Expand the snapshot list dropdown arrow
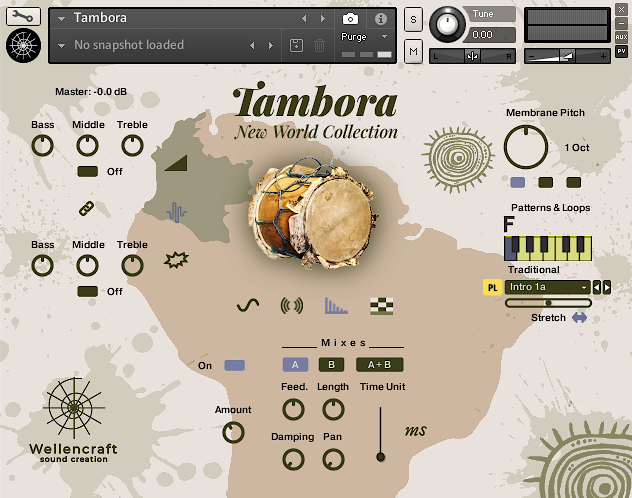The height and width of the screenshot is (498, 632). point(62,46)
